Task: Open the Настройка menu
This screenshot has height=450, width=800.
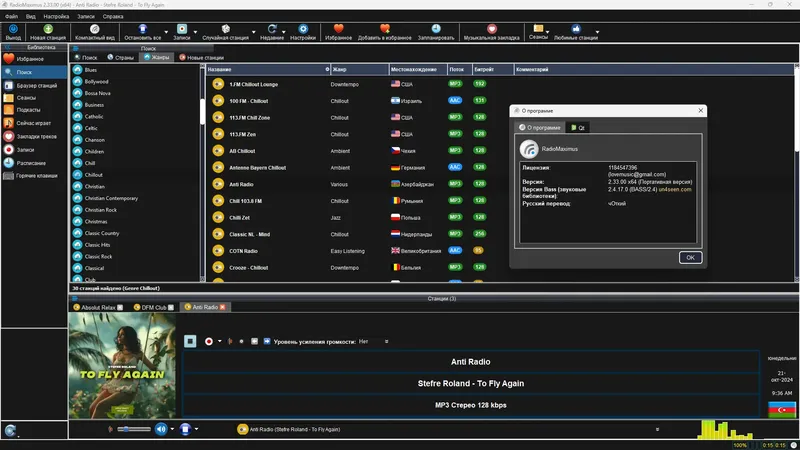Action: point(56,16)
